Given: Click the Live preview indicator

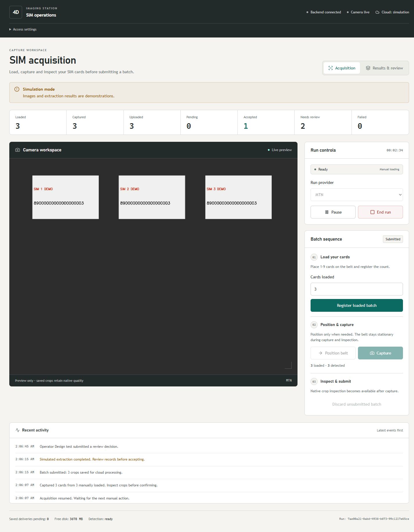Looking at the screenshot, I should [x=280, y=150].
